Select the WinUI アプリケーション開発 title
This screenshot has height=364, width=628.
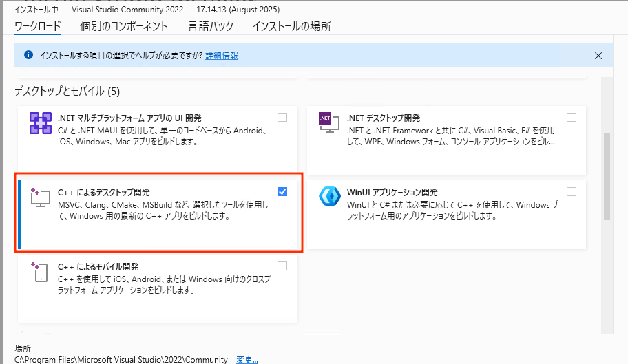[x=392, y=193]
